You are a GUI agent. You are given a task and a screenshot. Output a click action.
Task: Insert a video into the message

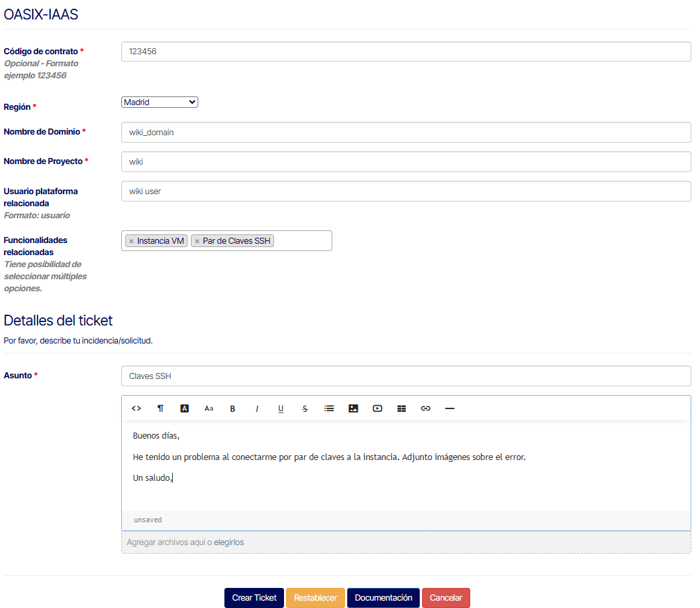point(377,408)
